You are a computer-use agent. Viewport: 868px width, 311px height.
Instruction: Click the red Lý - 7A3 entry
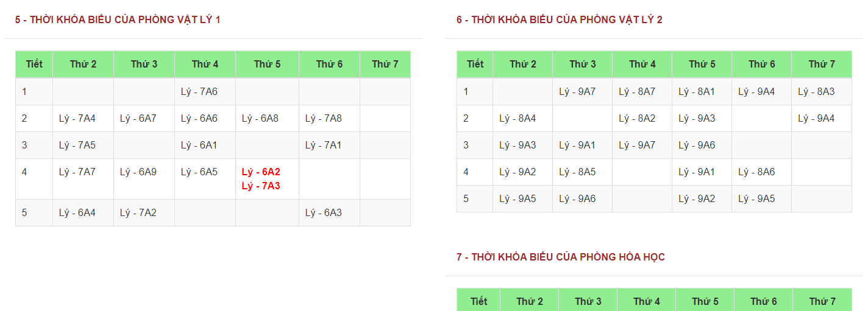coord(261,186)
